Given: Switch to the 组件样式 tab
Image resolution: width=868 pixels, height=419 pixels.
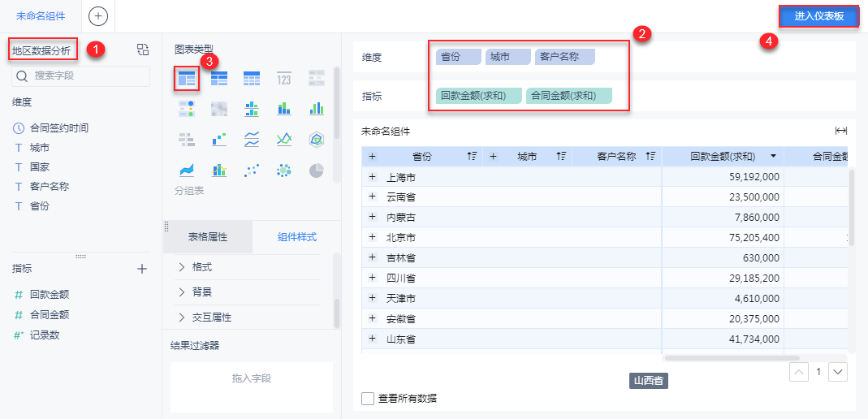Looking at the screenshot, I should [x=296, y=237].
